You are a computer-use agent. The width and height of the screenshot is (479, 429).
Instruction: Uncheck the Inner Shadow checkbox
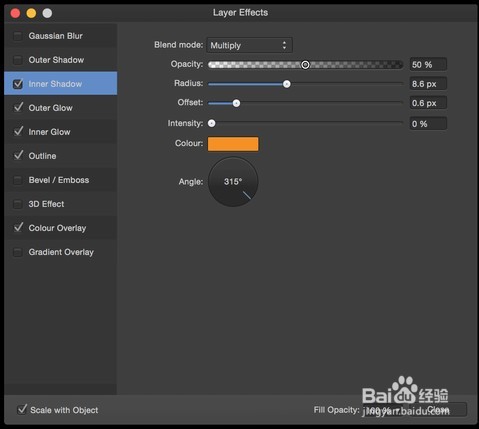click(18, 84)
